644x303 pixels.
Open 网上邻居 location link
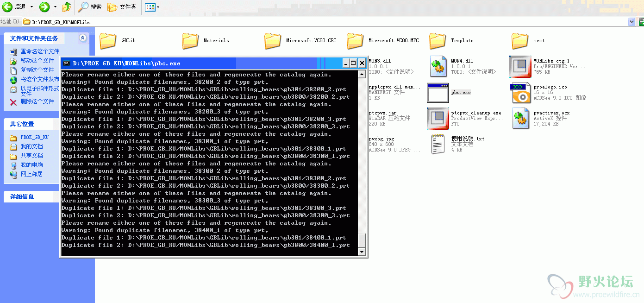click(x=31, y=174)
